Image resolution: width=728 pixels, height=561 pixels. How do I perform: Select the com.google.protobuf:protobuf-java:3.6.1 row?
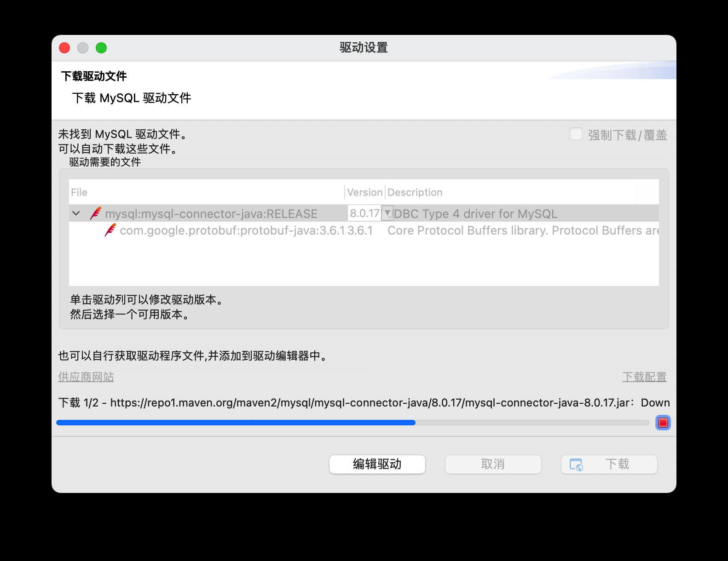pyautogui.click(x=231, y=230)
